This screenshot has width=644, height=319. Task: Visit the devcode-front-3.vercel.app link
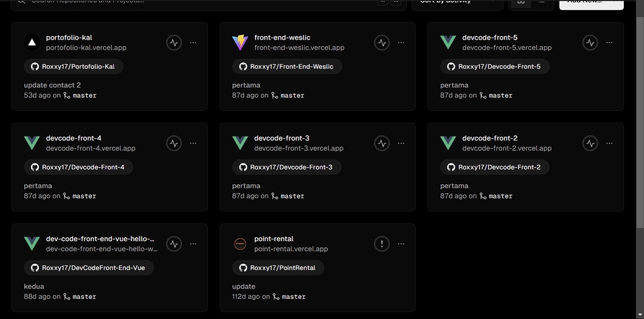point(299,148)
